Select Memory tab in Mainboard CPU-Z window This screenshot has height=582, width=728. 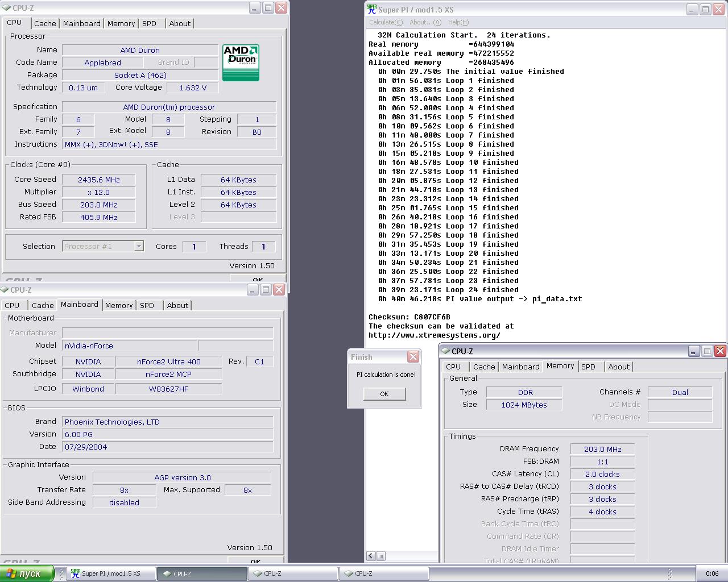point(119,305)
